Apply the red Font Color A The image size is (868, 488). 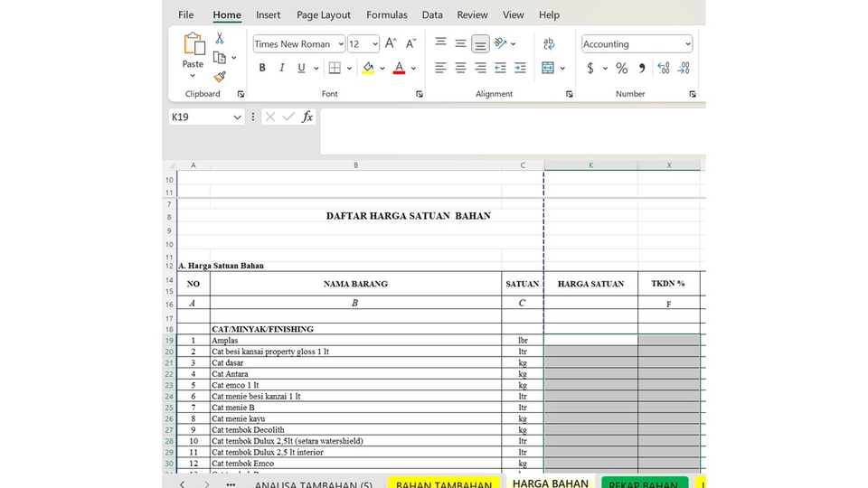(399, 68)
